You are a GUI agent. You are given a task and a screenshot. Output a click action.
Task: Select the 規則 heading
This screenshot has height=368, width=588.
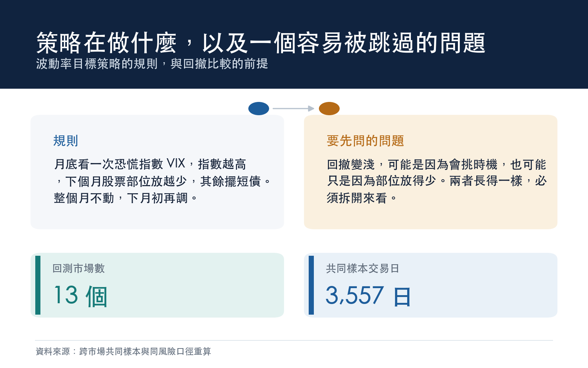point(66,141)
